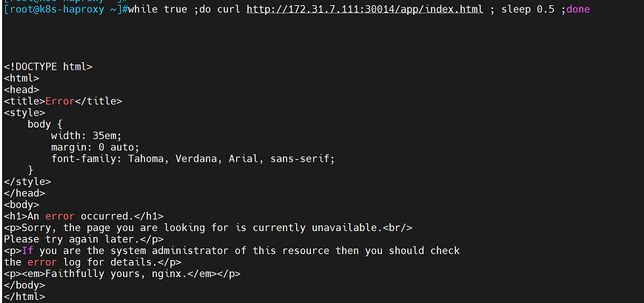Click the '<!DOCTYPE html>' output line
The image size is (644, 303).
pos(48,67)
